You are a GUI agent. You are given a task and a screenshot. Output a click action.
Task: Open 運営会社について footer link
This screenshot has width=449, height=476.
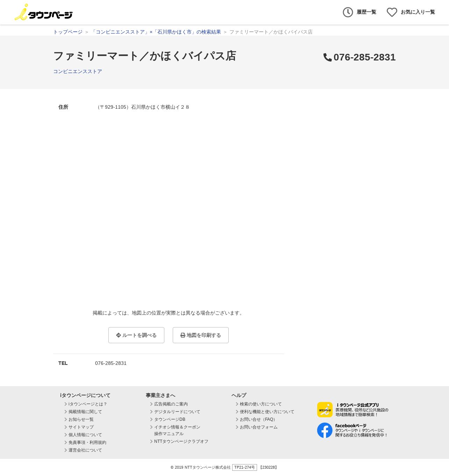click(x=85, y=450)
